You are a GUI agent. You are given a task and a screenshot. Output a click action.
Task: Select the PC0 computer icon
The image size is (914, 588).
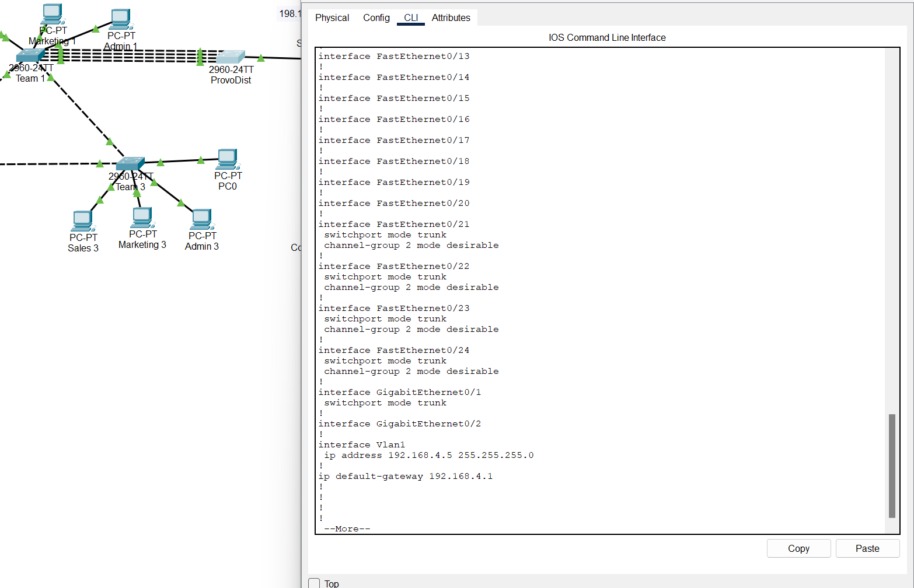(x=228, y=159)
